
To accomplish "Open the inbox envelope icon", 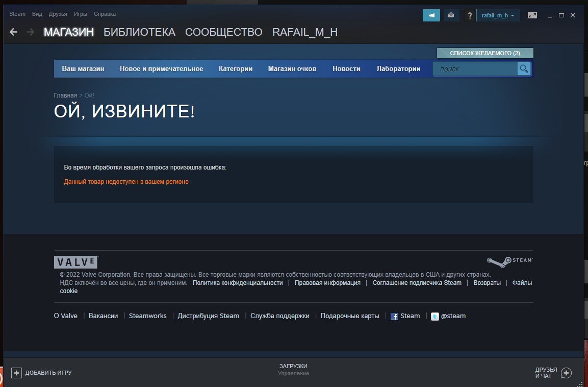I will click(x=451, y=15).
